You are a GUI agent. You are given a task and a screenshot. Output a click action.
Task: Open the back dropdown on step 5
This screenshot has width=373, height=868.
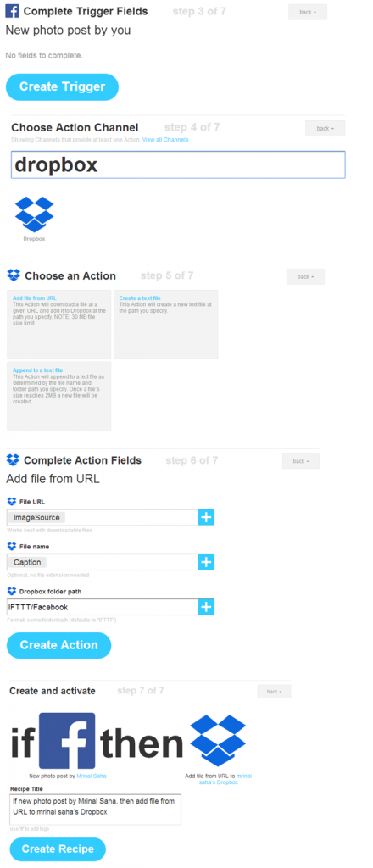click(305, 277)
